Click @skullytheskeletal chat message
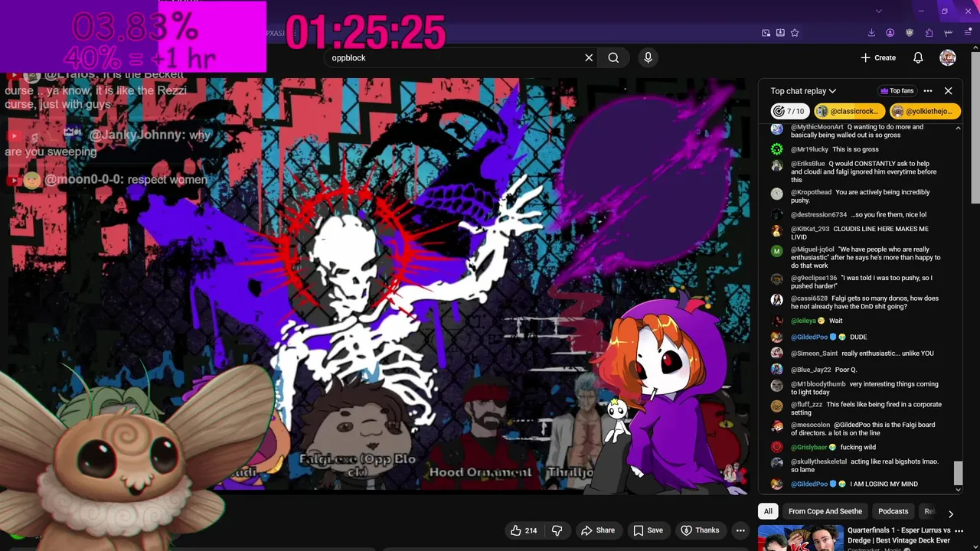 click(x=864, y=465)
